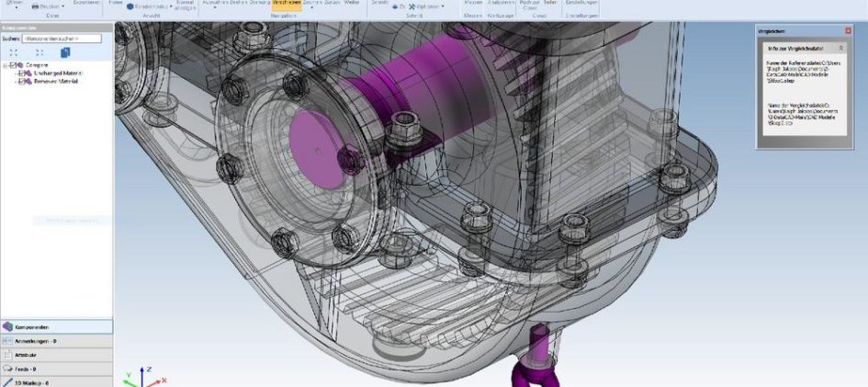Click the Exportieren button
The width and height of the screenshot is (868, 387).
(85, 4)
